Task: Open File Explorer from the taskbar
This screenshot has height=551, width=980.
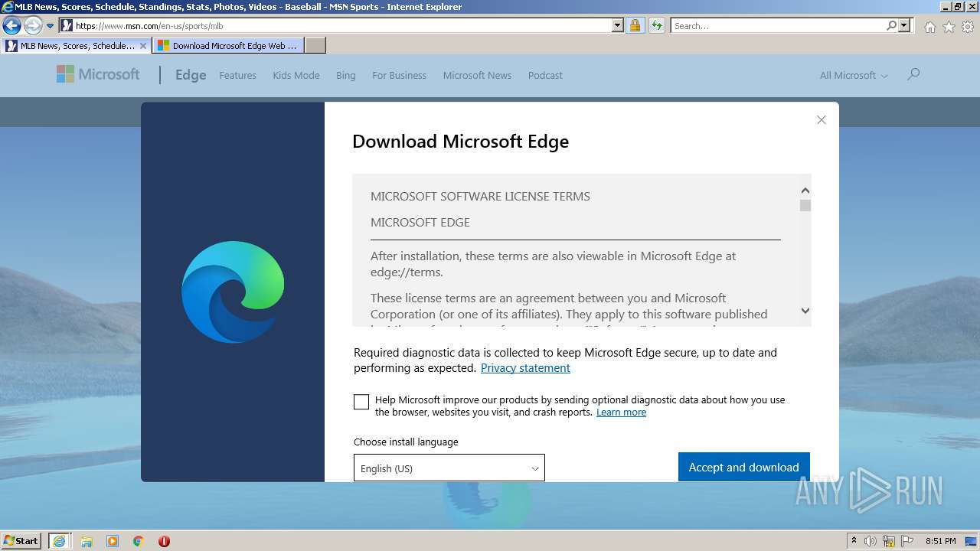Action: tap(87, 541)
